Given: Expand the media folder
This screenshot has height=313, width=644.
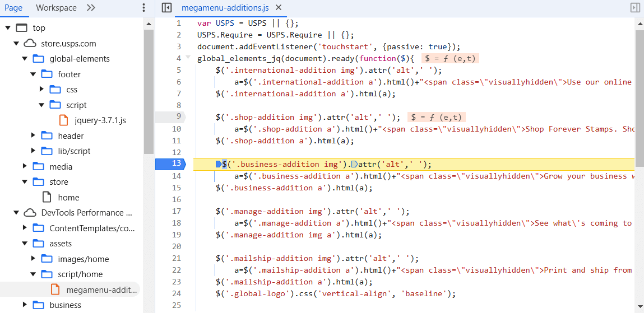Looking at the screenshot, I should 25,166.
